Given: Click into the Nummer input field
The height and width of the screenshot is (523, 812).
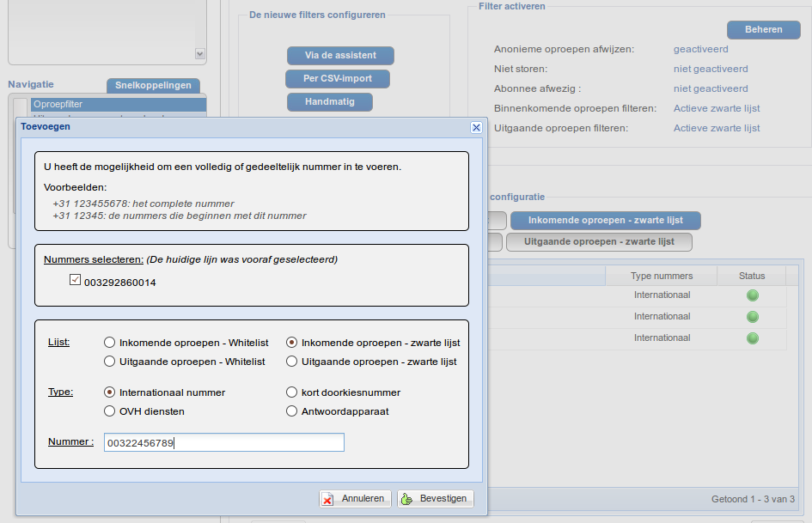Looking at the screenshot, I should pos(223,442).
